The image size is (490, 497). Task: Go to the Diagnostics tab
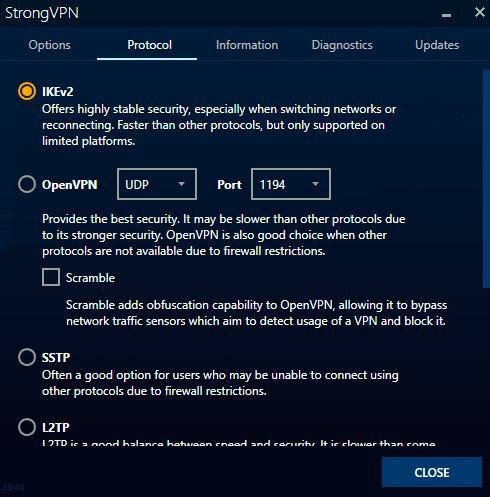point(342,45)
